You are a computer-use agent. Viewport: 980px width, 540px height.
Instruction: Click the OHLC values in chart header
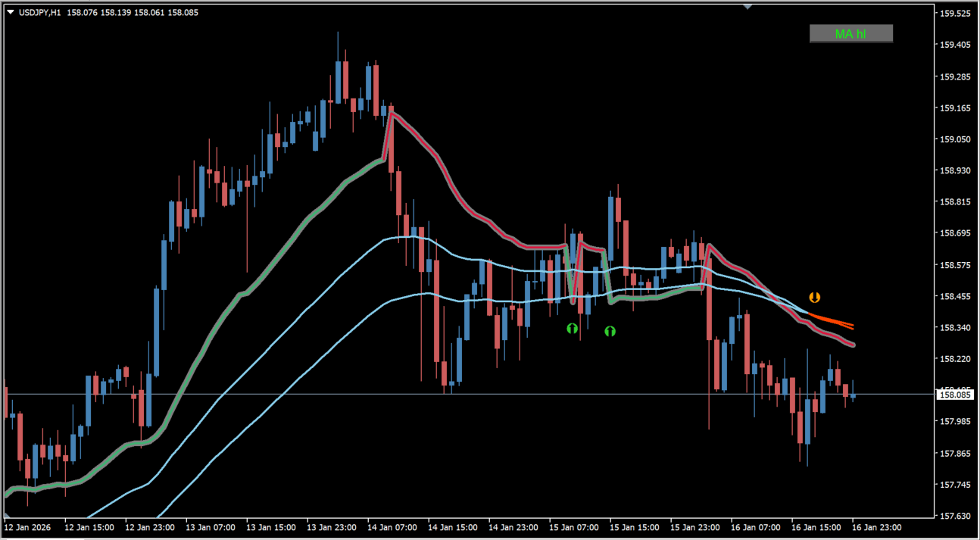(133, 12)
